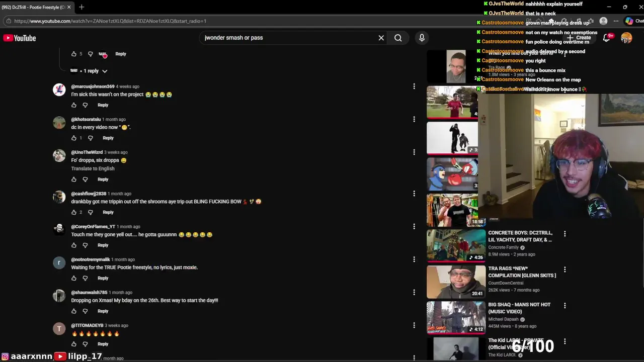Open options menu for @TITOMADEYB's comment
Screen dimensions: 644x362
tap(414, 325)
